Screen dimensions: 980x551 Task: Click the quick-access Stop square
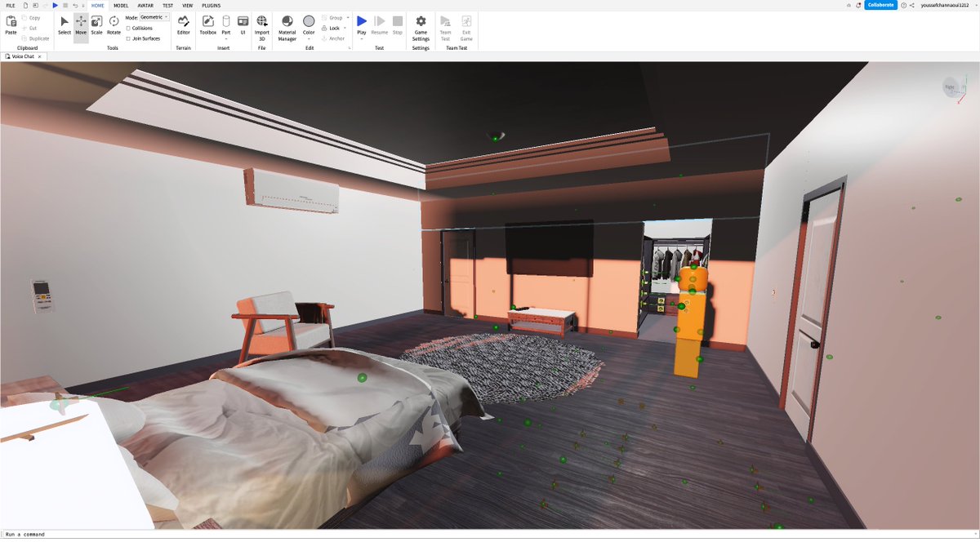pyautogui.click(x=65, y=5)
